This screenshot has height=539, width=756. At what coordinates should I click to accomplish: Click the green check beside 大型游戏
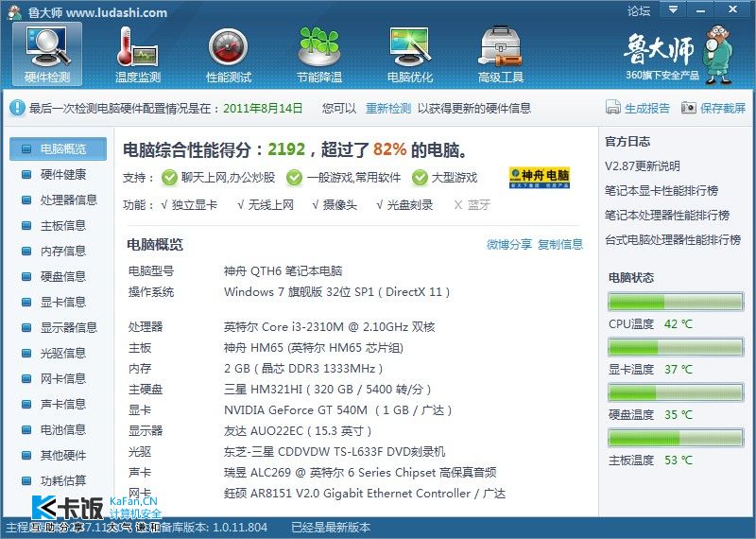pyautogui.click(x=420, y=178)
